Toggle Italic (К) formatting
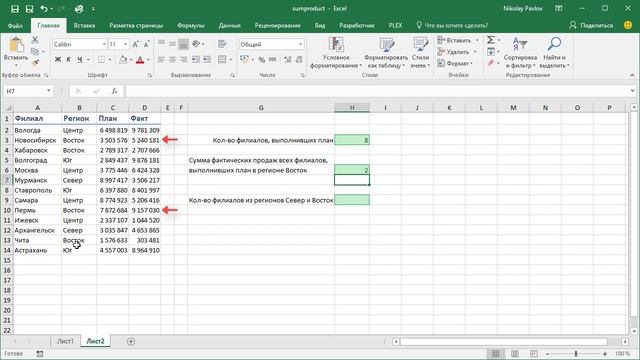Viewport: 640px width, 360px height. coord(69,60)
